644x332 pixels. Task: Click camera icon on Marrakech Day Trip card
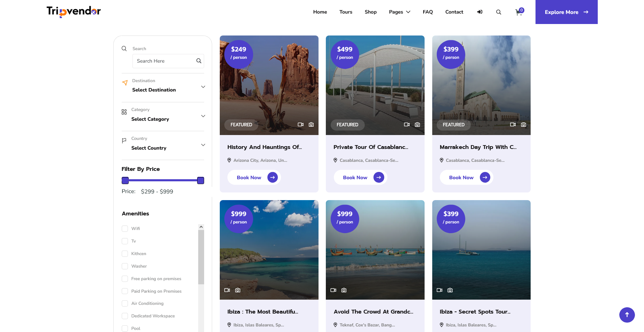524,125
